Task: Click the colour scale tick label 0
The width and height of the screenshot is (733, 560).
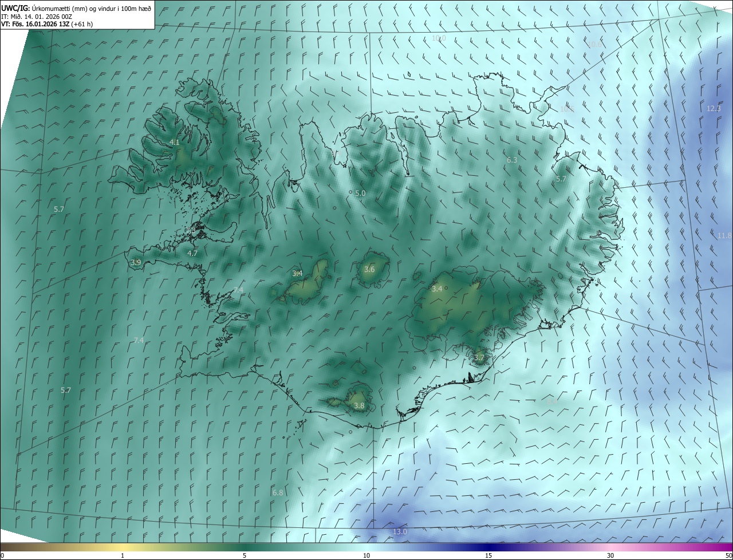Action: (2, 556)
